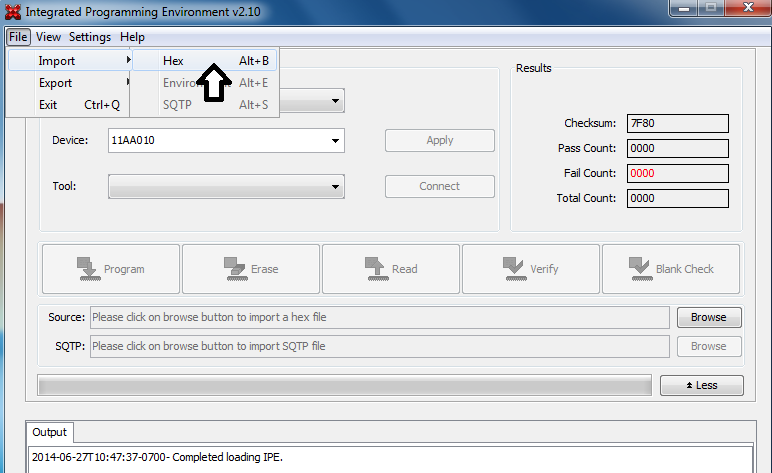Choose SQTP from the Import submenu
This screenshot has width=772, height=473.
pyautogui.click(x=205, y=105)
